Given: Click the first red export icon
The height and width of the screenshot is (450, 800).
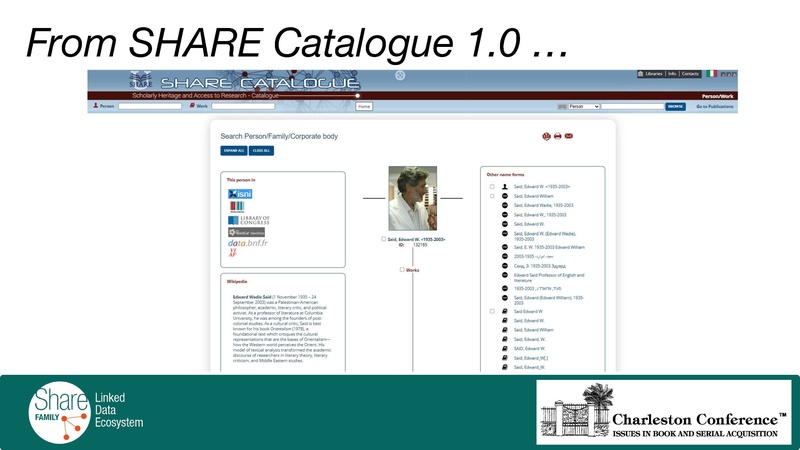Looking at the screenshot, I should pos(546,136).
